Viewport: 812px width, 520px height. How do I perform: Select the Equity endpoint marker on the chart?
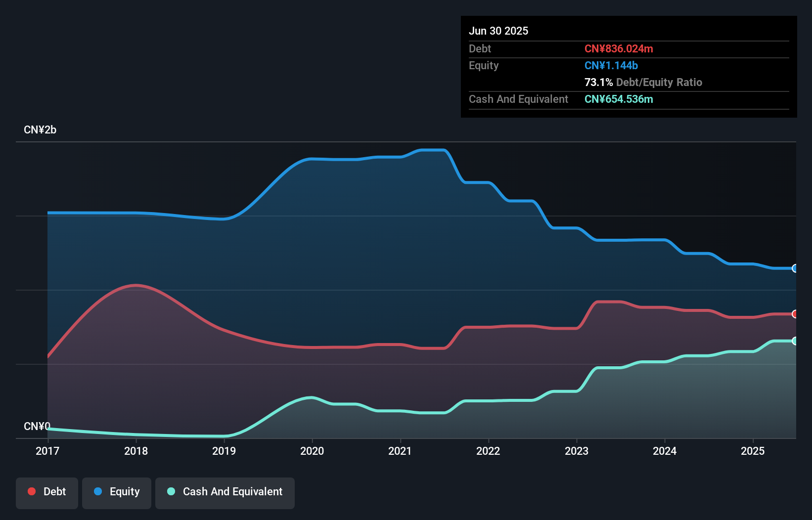click(x=795, y=268)
